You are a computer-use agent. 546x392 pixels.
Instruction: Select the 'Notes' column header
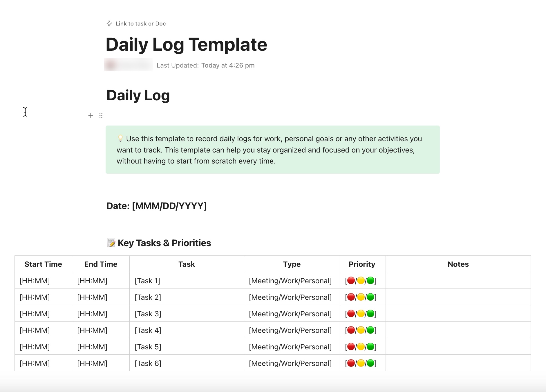coord(458,264)
